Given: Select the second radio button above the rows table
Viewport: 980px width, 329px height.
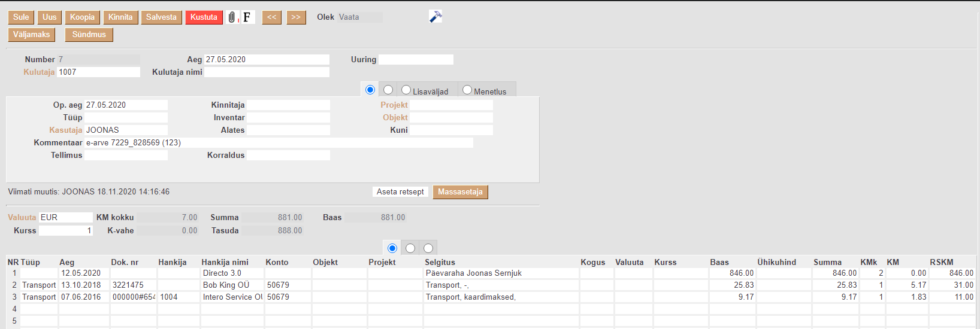Looking at the screenshot, I should pyautogui.click(x=410, y=248).
